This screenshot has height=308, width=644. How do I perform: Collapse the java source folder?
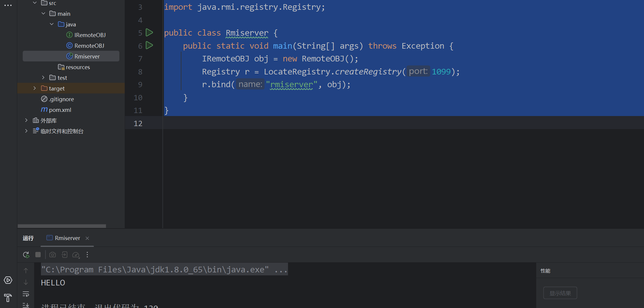[x=52, y=24]
